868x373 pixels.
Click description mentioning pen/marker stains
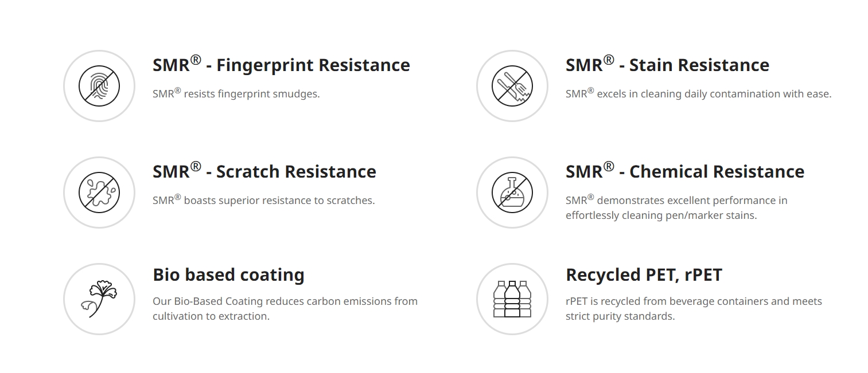[676, 207]
